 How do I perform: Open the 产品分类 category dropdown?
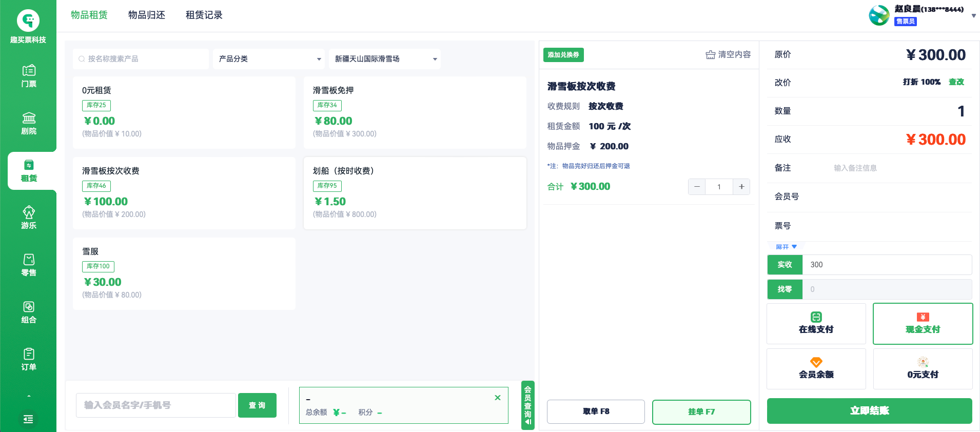(x=269, y=59)
